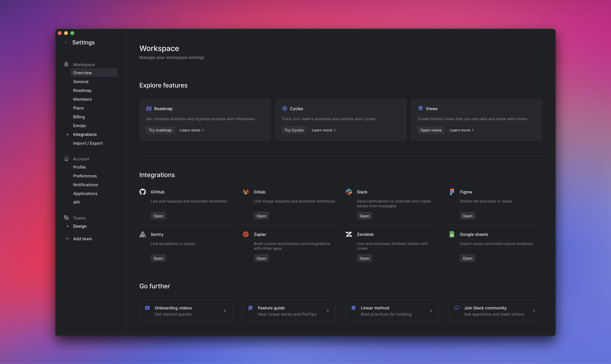Viewport: 611px width, 364px height.
Task: Expand the Design team triangle
Action: tap(68, 226)
